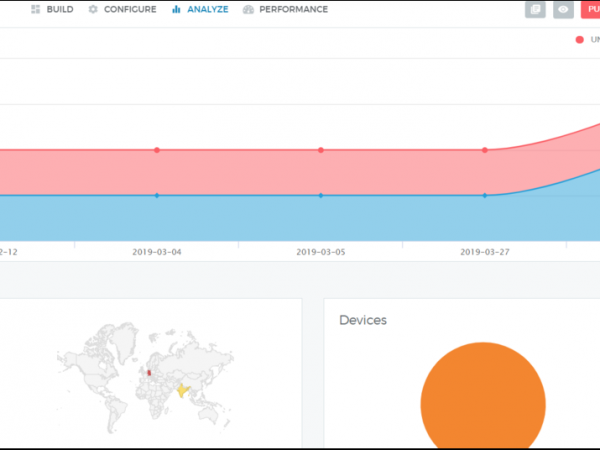Select the Analyze tab label
This screenshot has height=450, width=600.
click(207, 10)
